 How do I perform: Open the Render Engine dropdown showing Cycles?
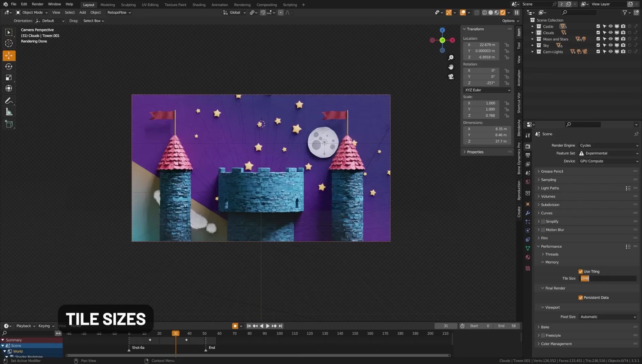click(x=609, y=146)
